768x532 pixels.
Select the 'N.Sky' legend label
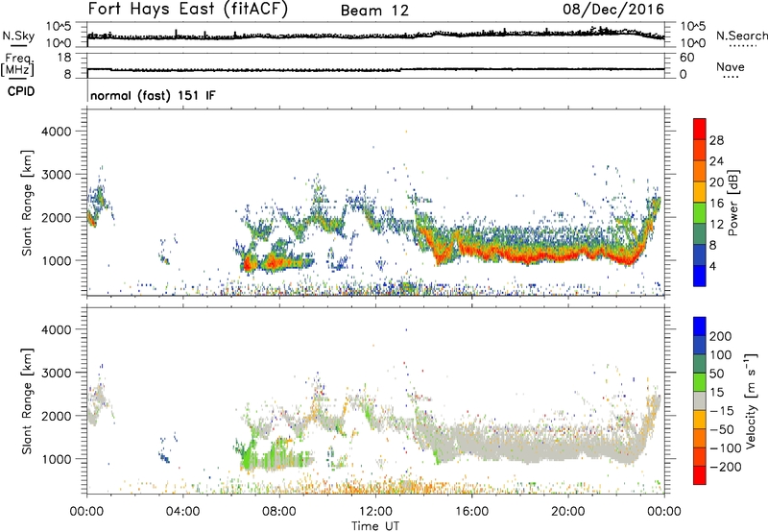[18, 36]
